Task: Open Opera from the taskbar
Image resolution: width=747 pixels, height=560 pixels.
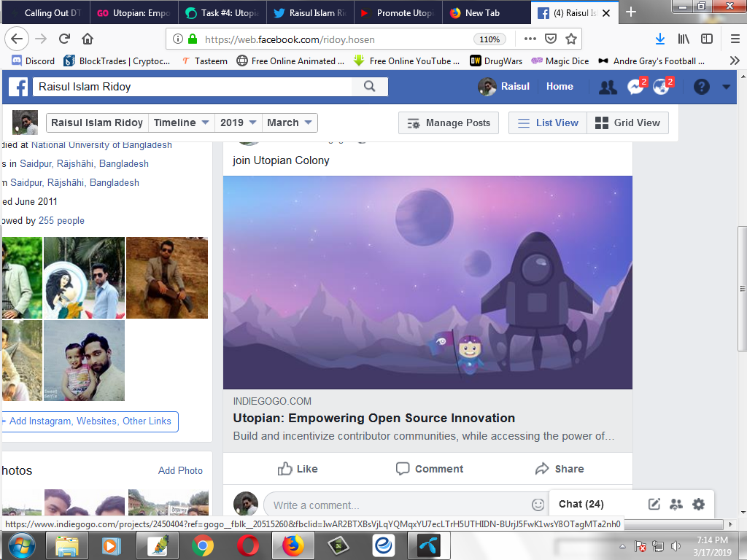Action: pos(248,545)
